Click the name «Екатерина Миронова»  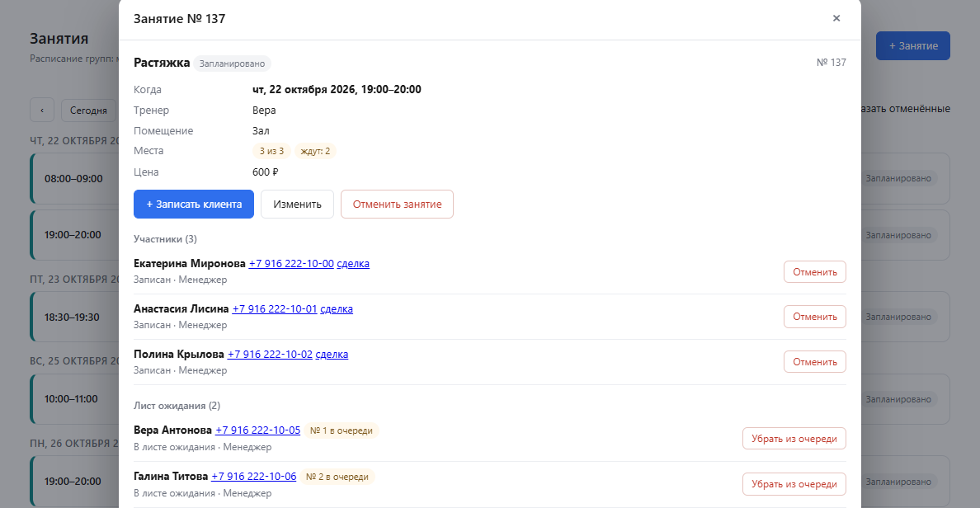(190, 264)
